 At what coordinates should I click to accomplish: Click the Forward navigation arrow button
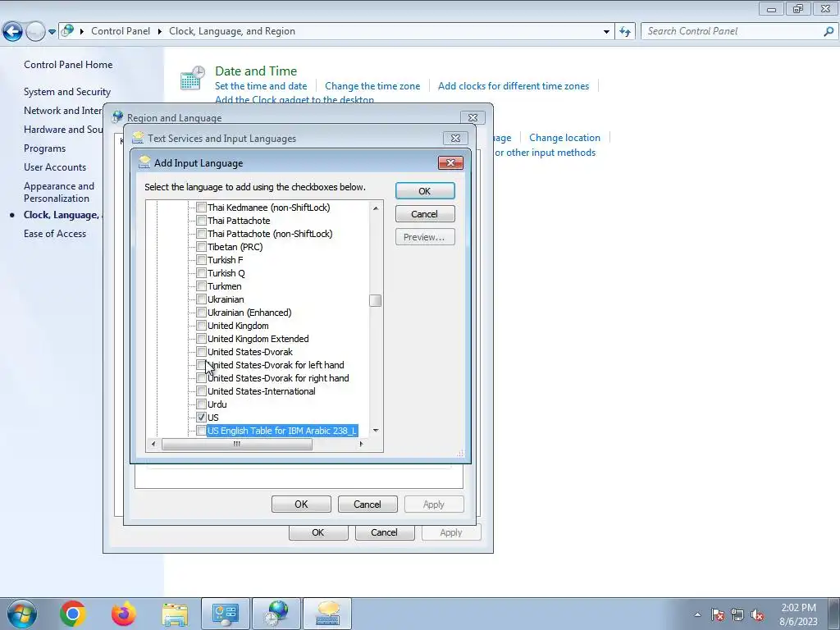tap(36, 32)
